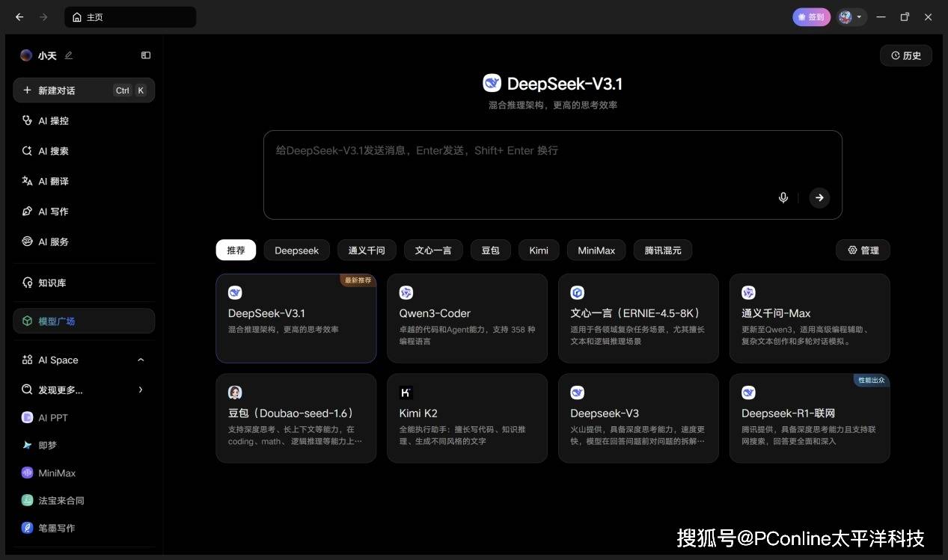Screen dimensions: 948x560
Task: Click the Deepseek-V3 card icon
Action: (x=578, y=393)
